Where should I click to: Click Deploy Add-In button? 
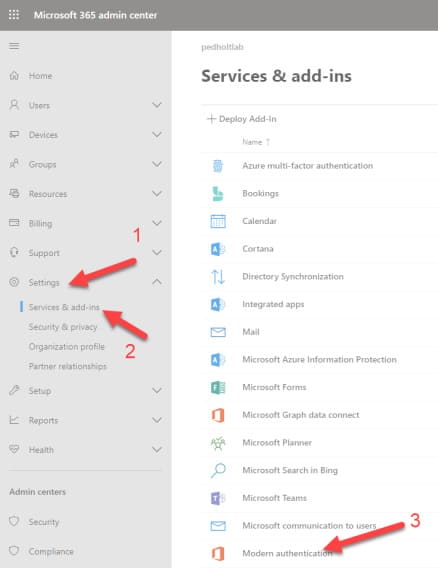(242, 119)
